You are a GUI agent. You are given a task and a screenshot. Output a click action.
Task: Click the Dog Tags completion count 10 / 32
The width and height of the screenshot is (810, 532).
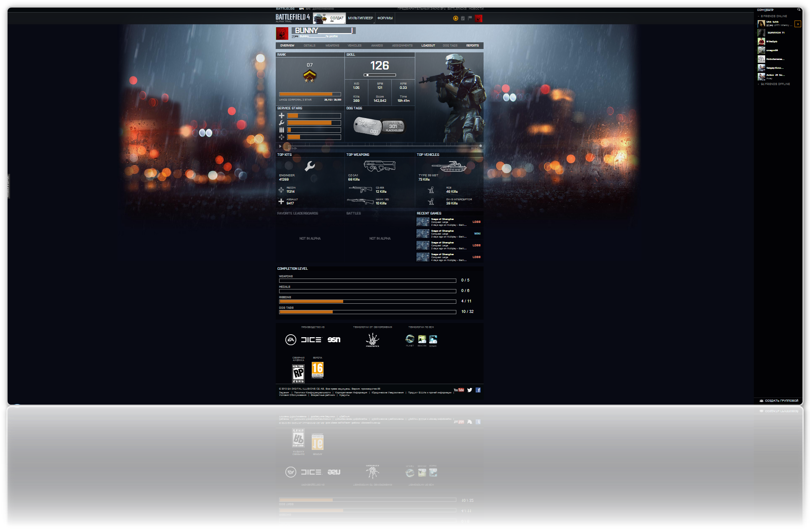467,312
